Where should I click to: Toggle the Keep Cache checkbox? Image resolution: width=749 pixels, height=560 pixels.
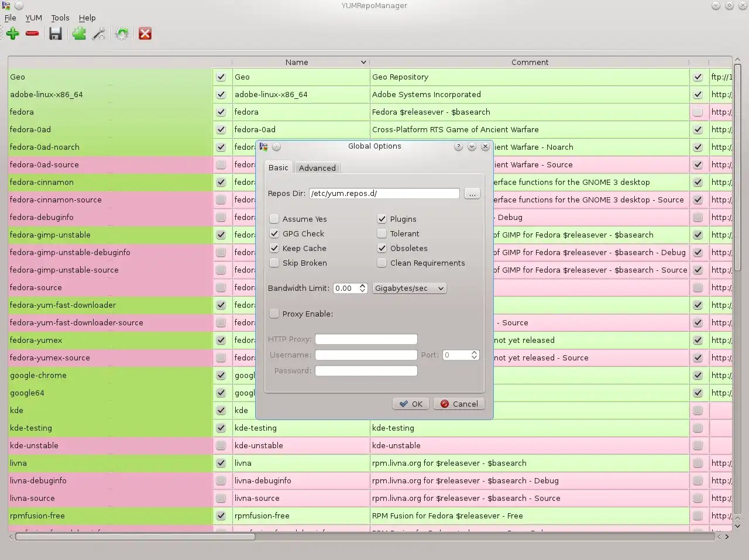[x=274, y=248]
